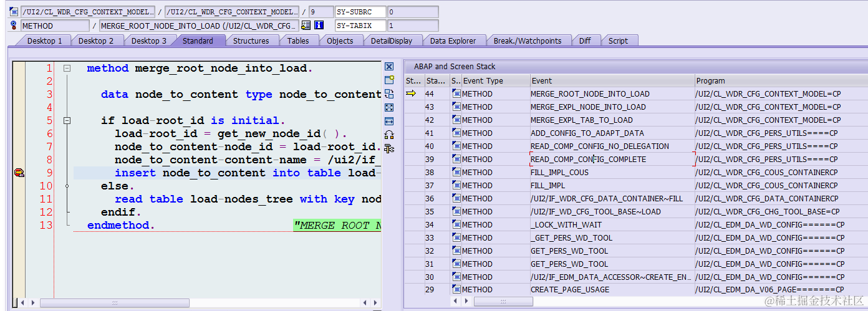Click the stack table scroll-left arrow
This screenshot has height=311, width=868.
456,302
